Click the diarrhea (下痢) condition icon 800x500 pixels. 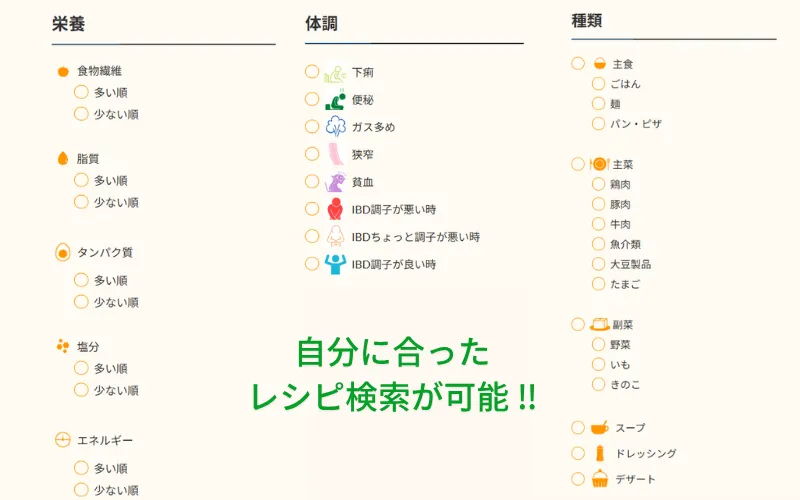[335, 73]
